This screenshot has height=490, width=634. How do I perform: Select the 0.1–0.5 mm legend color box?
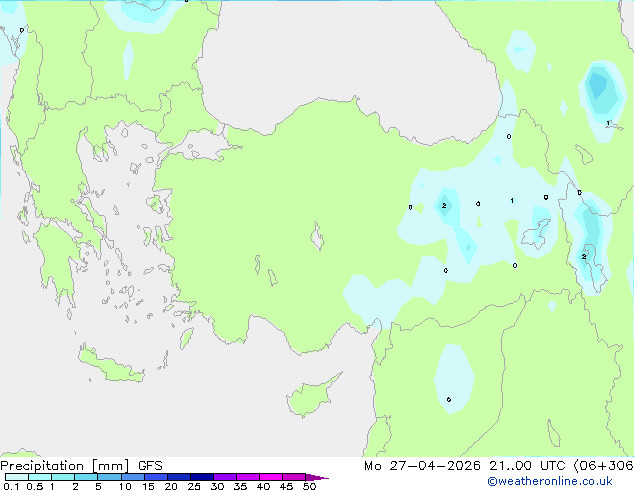tap(17, 477)
